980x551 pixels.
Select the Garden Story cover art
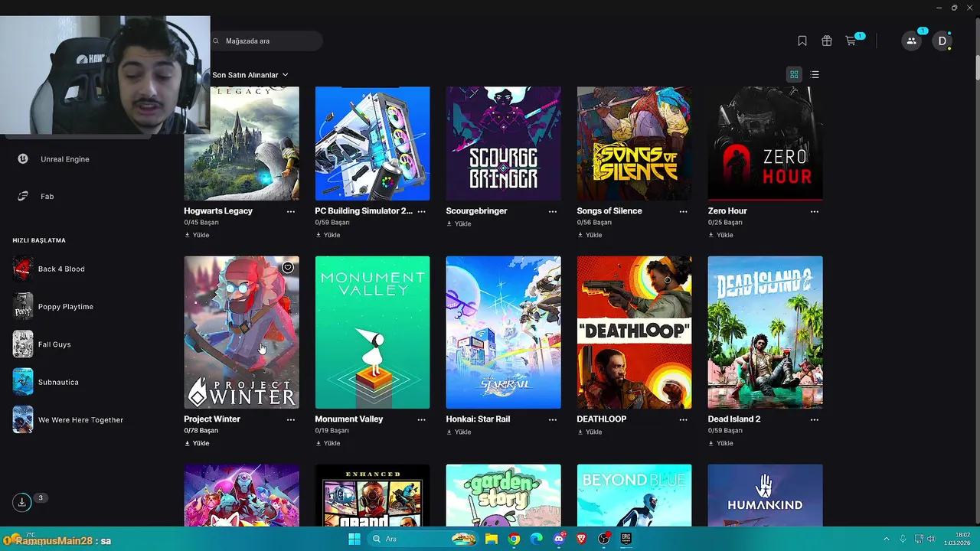click(504, 495)
